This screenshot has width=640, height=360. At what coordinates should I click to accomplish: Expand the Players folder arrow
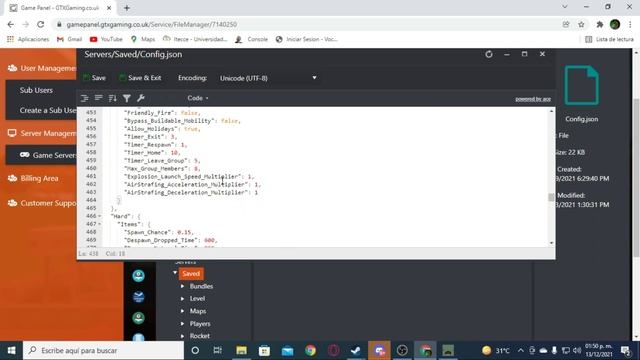(x=182, y=324)
